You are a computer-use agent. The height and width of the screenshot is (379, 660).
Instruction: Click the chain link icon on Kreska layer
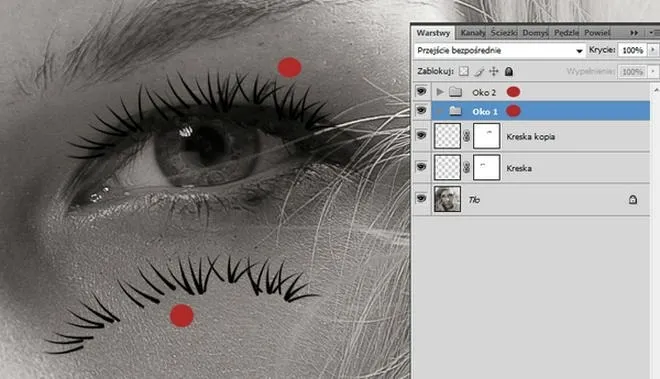(x=466, y=168)
